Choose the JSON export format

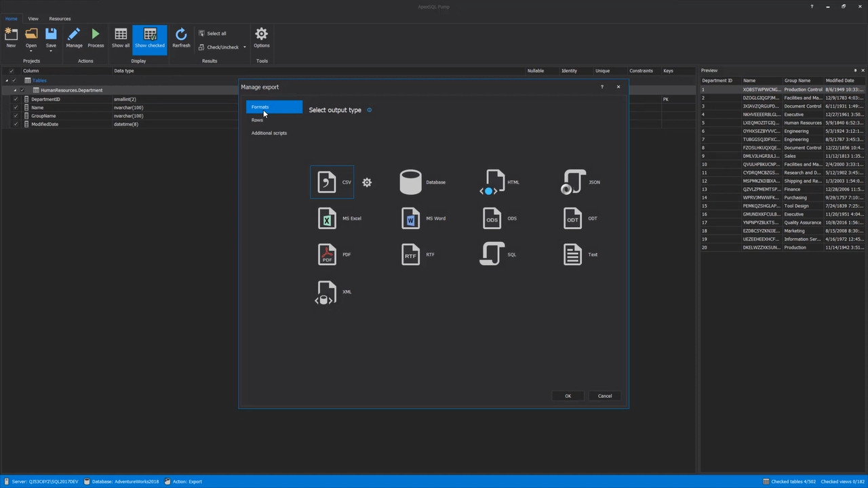point(574,182)
